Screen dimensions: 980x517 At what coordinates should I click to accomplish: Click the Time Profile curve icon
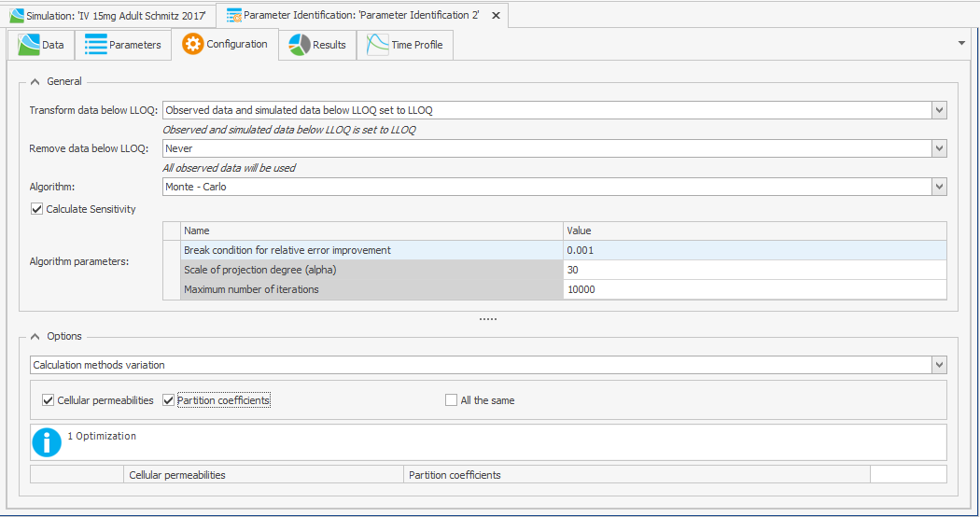pyautogui.click(x=377, y=45)
